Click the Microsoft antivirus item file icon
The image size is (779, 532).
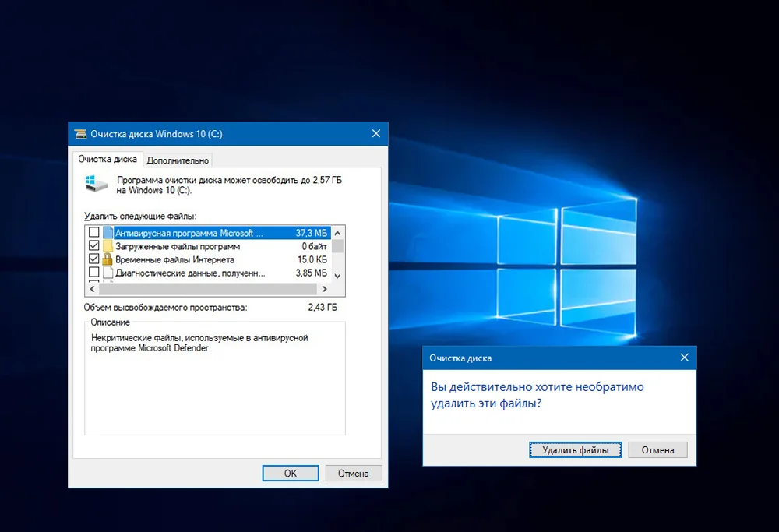(108, 233)
